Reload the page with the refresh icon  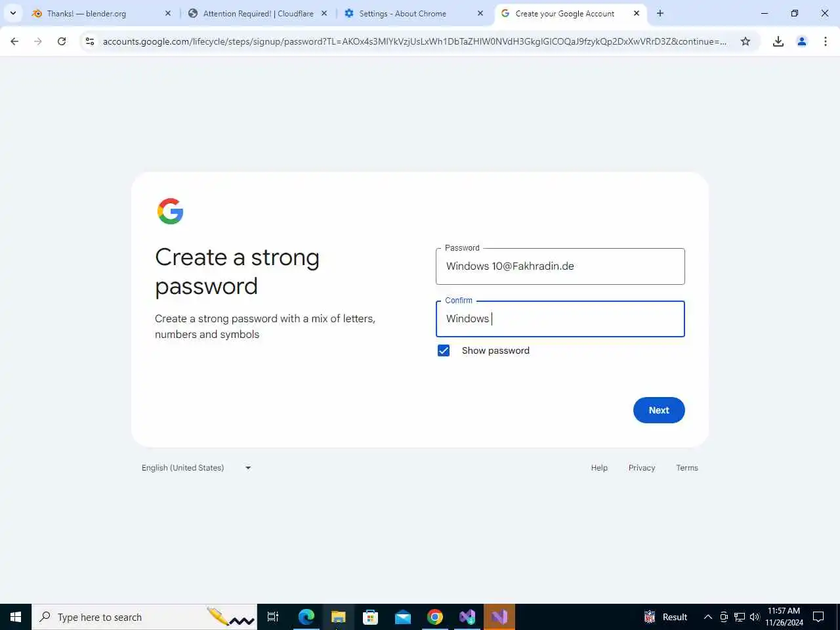click(x=62, y=41)
